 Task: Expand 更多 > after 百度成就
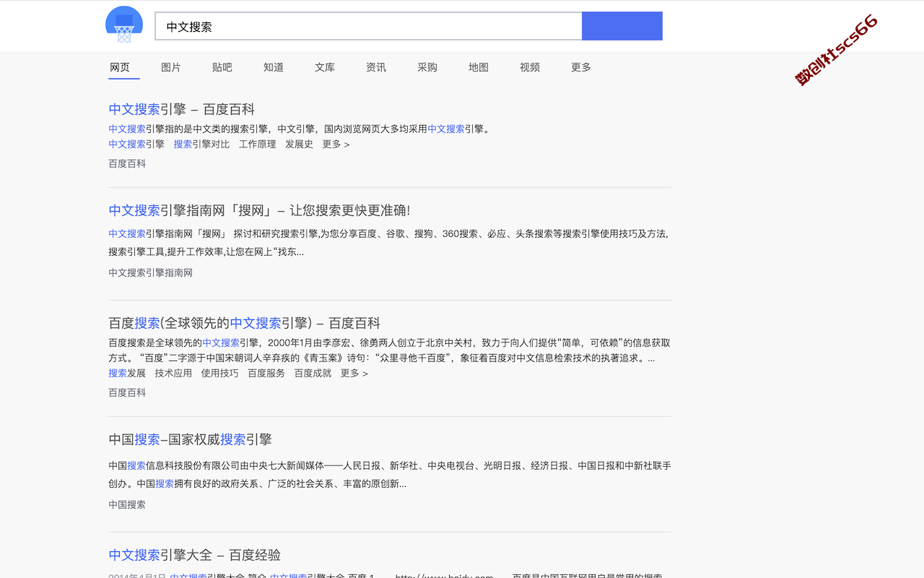click(354, 373)
